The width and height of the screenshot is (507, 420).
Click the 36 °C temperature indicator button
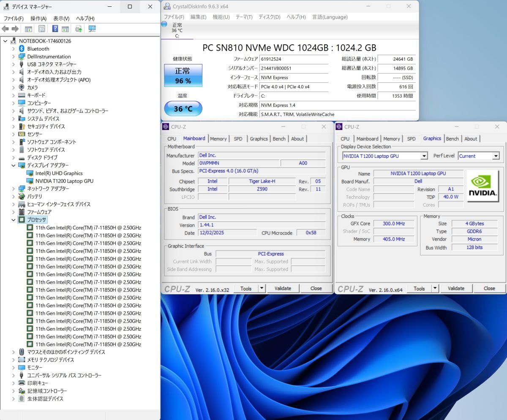point(183,108)
